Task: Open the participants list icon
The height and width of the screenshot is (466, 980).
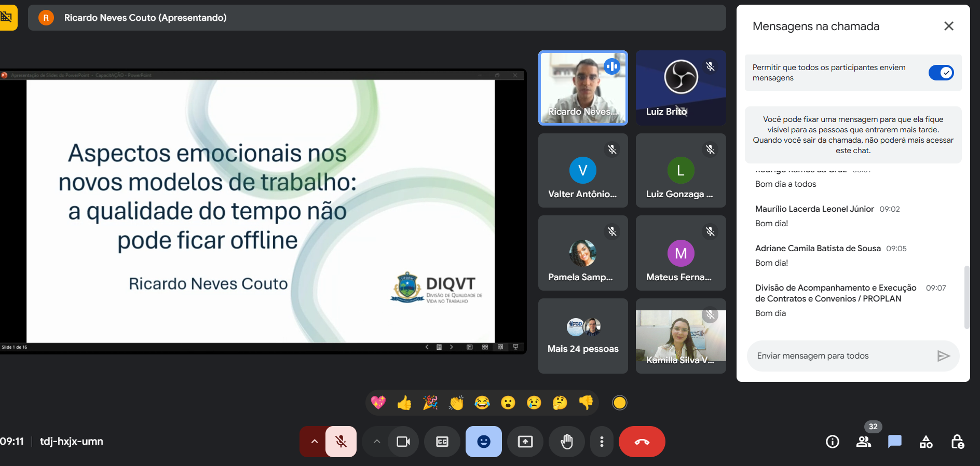Action: tap(864, 442)
